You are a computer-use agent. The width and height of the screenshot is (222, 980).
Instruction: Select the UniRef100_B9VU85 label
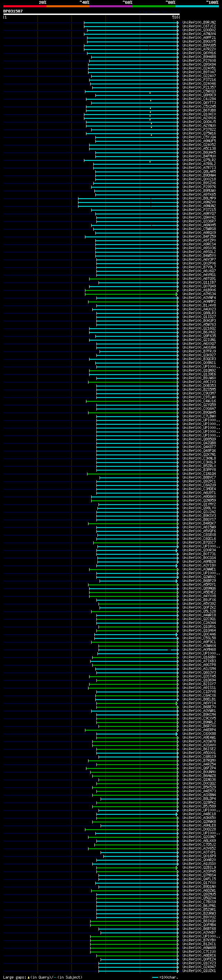(x=199, y=45)
